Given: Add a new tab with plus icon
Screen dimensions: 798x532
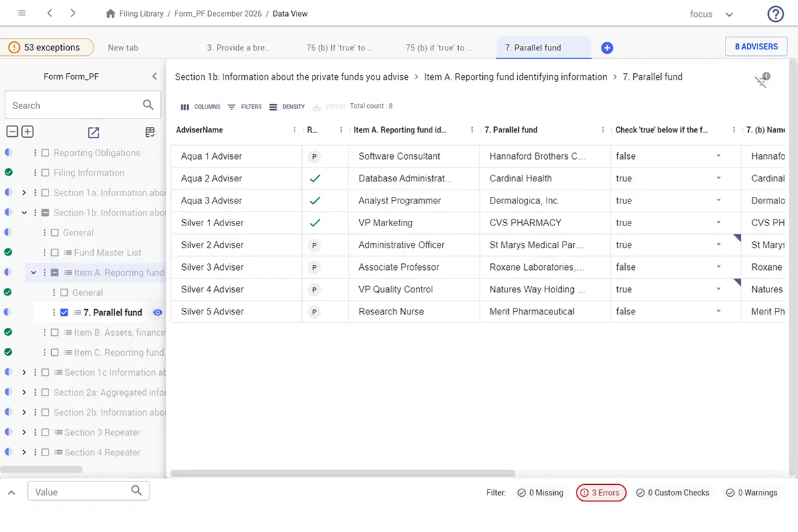Looking at the screenshot, I should [x=606, y=48].
